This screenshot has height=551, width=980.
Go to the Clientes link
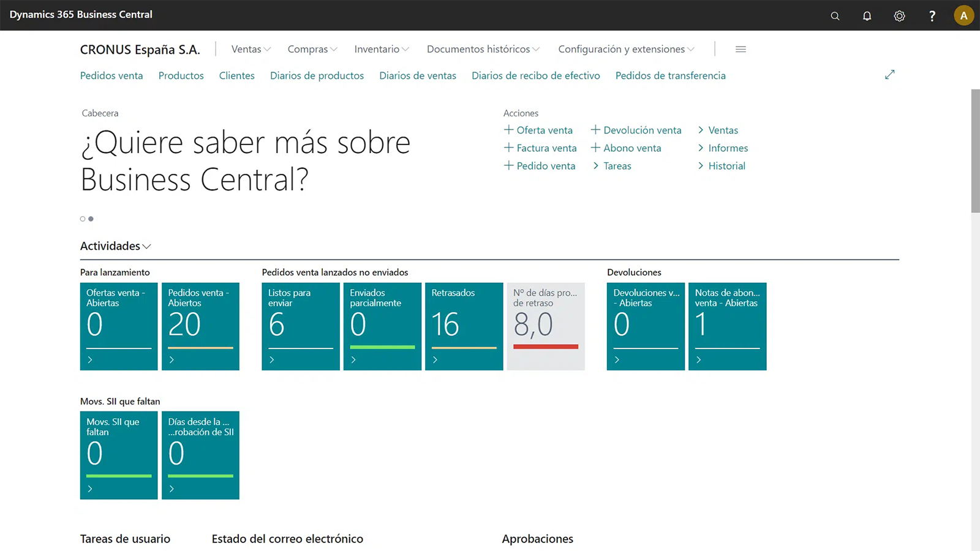tap(236, 75)
